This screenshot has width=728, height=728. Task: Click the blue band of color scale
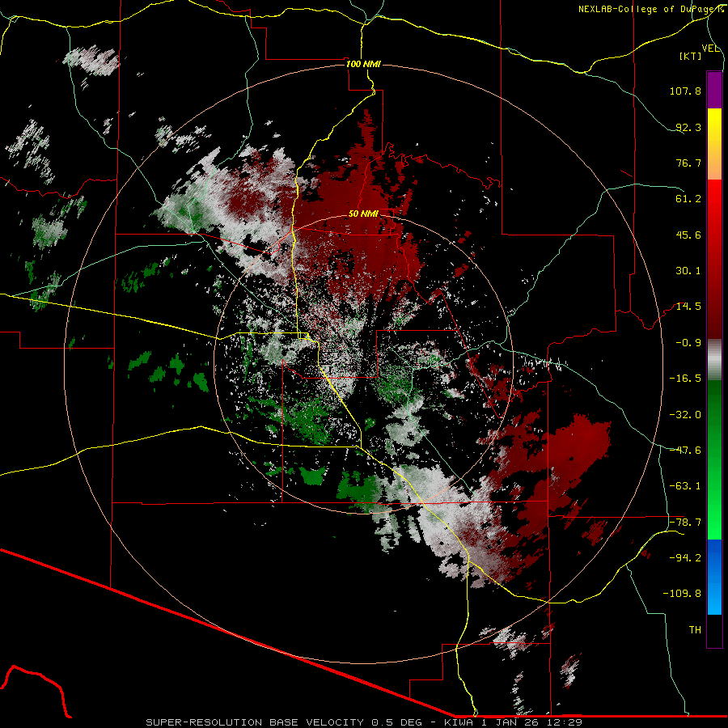[714, 577]
